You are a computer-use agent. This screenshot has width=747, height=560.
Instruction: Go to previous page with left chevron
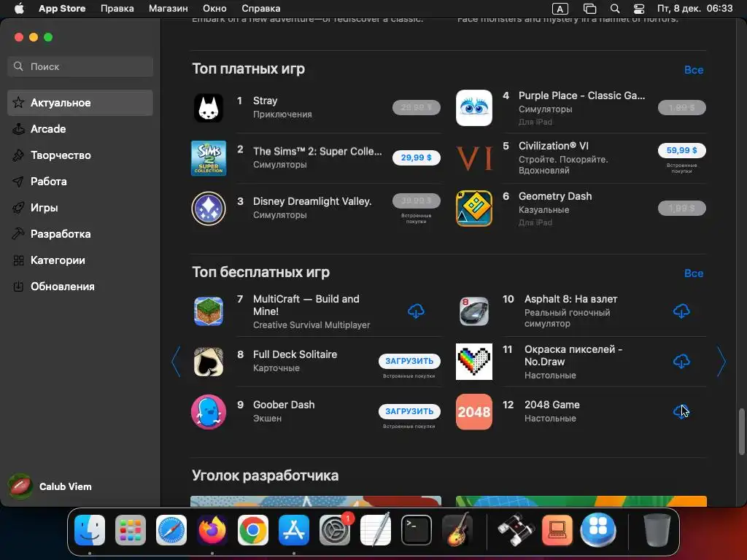click(x=176, y=362)
